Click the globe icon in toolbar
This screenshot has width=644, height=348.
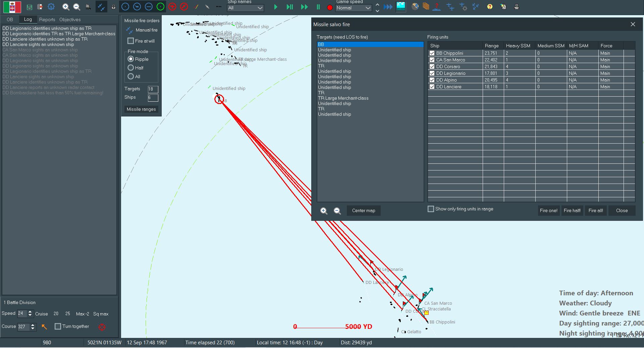click(x=415, y=7)
